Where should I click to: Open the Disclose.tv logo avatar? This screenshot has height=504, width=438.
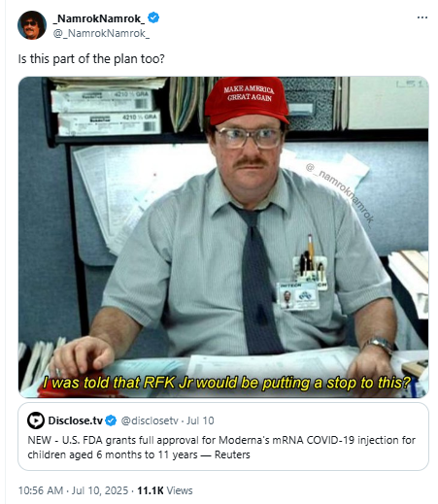36,420
